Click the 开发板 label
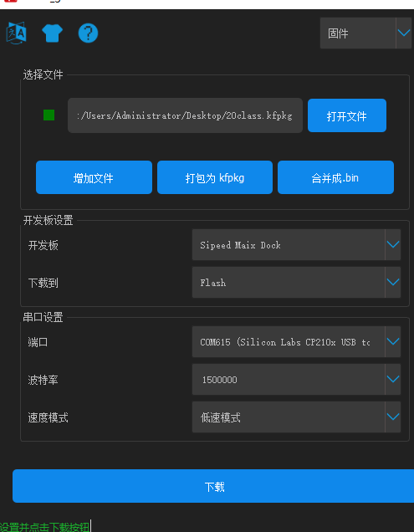Screen dimensions: 414x532 pos(43,245)
